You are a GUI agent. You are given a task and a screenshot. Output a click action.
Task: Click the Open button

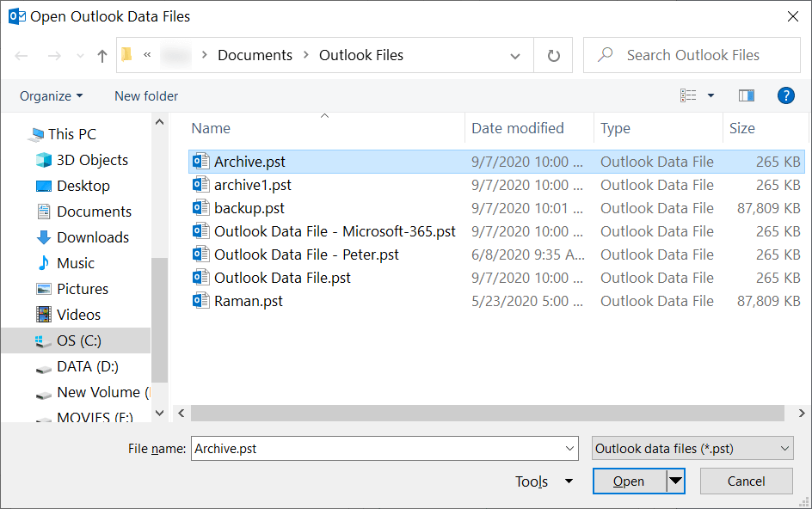pos(629,481)
